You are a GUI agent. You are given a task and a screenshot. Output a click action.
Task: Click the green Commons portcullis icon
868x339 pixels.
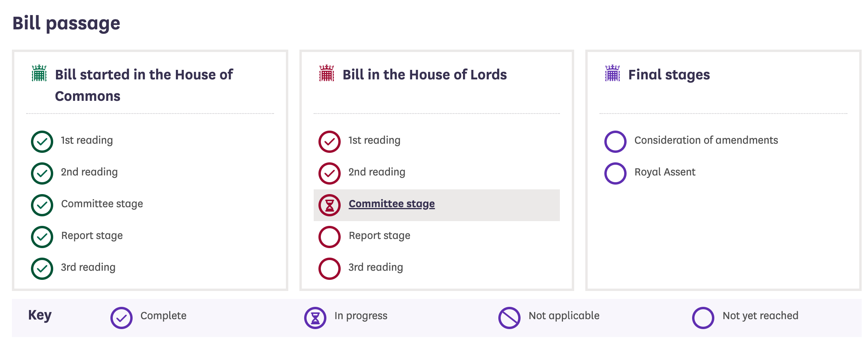click(39, 73)
